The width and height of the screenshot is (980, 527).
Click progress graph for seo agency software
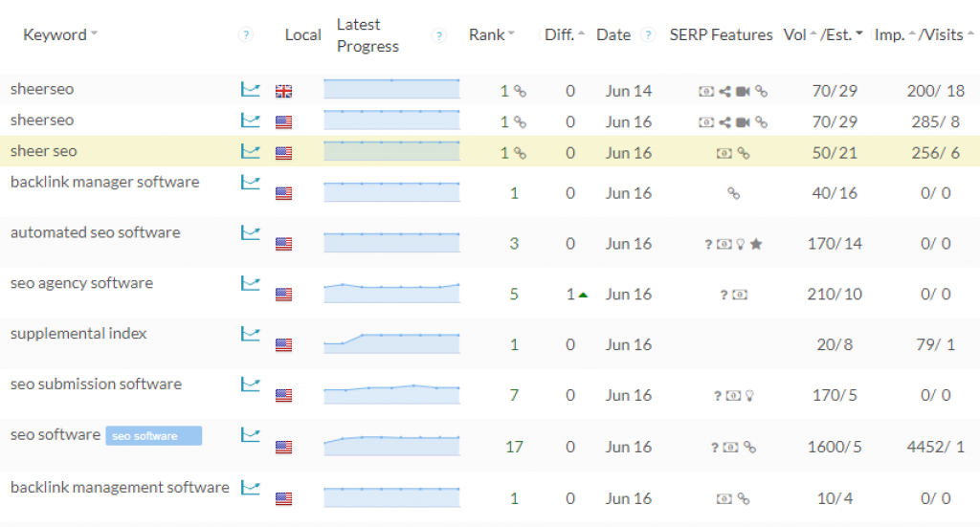[x=391, y=293]
